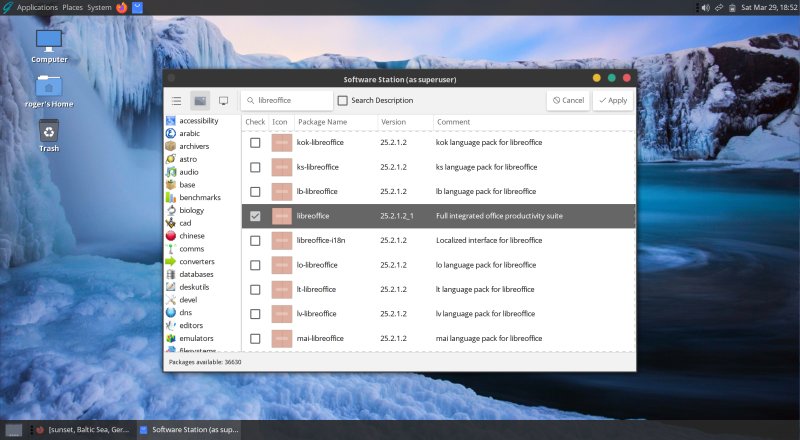
Task: Enable the Search Description checkbox
Action: coord(343,100)
